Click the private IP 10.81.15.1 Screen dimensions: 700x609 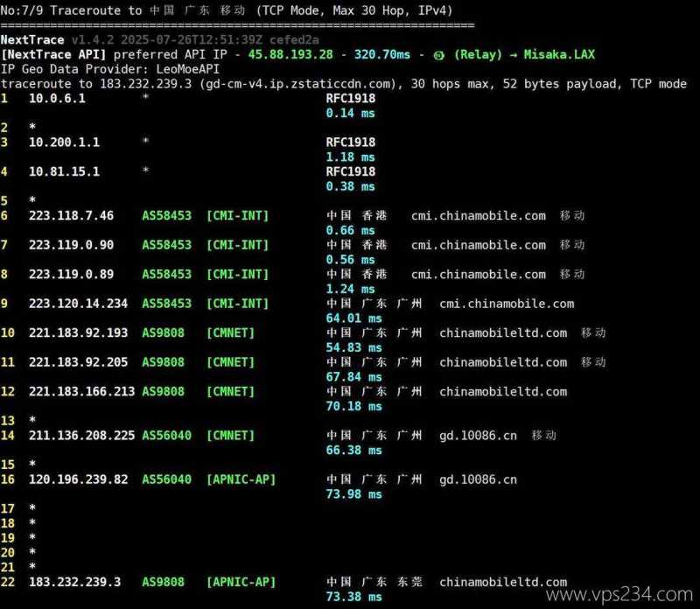coord(64,171)
